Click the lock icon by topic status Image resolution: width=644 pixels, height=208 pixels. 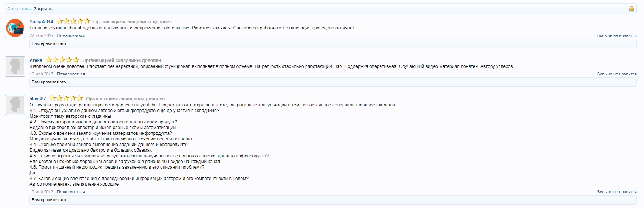tap(631, 9)
